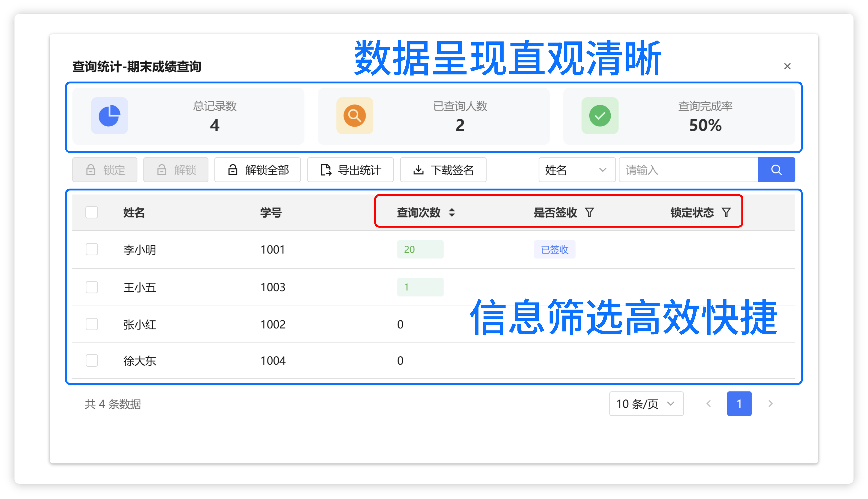
Task: Click the 50% completion rate value
Action: (705, 125)
